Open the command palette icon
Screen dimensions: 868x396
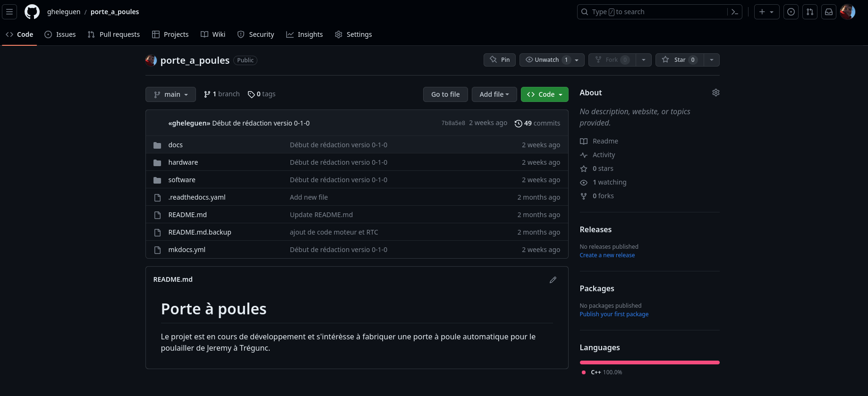[x=735, y=12]
